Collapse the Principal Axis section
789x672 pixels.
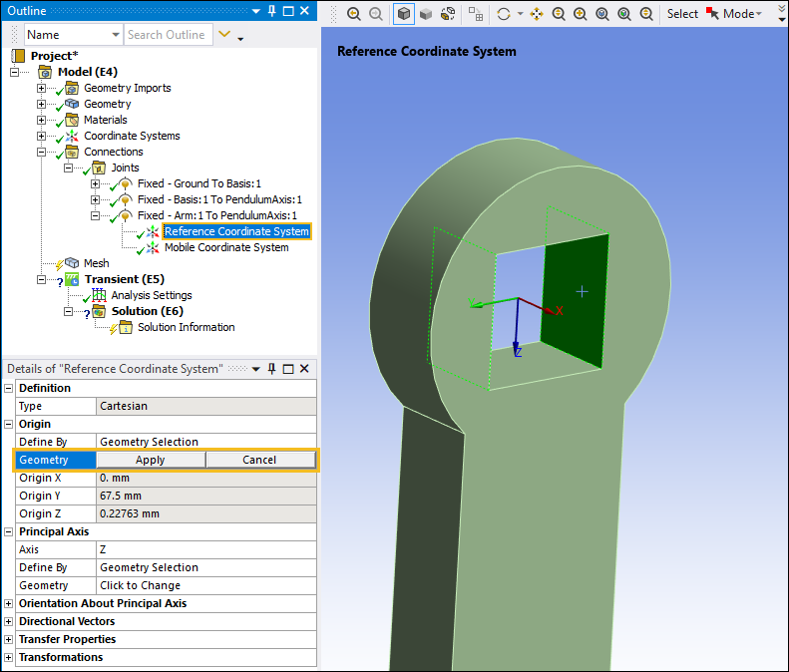[9, 531]
